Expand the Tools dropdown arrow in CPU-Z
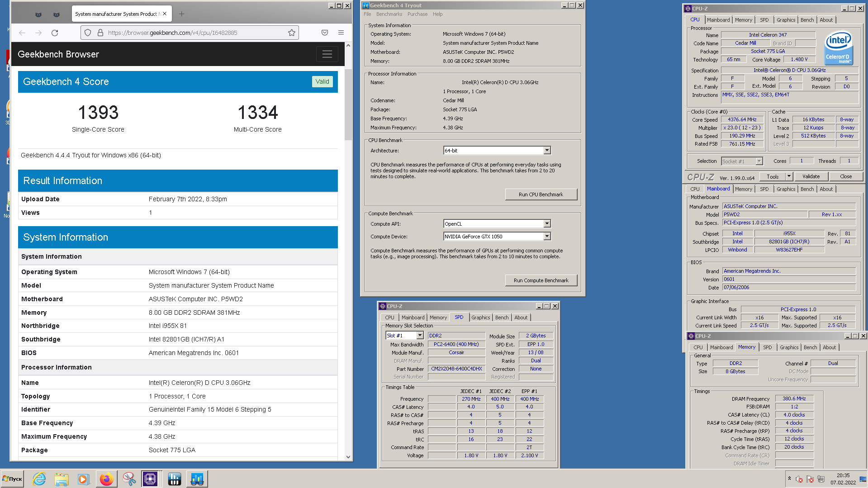This screenshot has width=868, height=488. point(789,176)
